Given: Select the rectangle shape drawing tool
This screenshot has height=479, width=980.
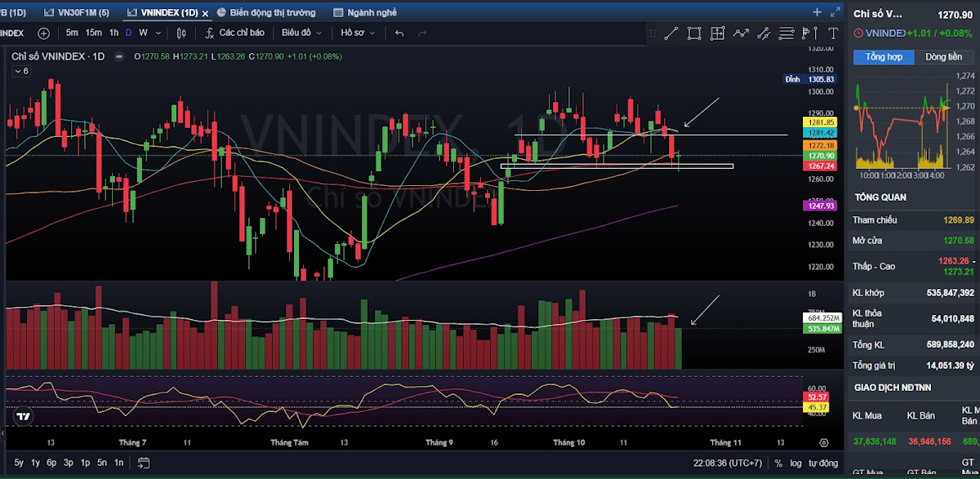Looking at the screenshot, I should [694, 33].
